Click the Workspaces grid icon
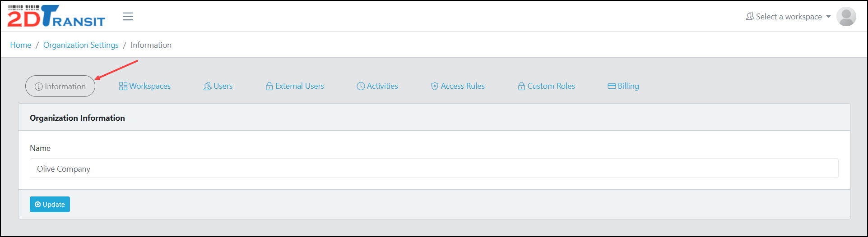This screenshot has width=868, height=237. [123, 86]
